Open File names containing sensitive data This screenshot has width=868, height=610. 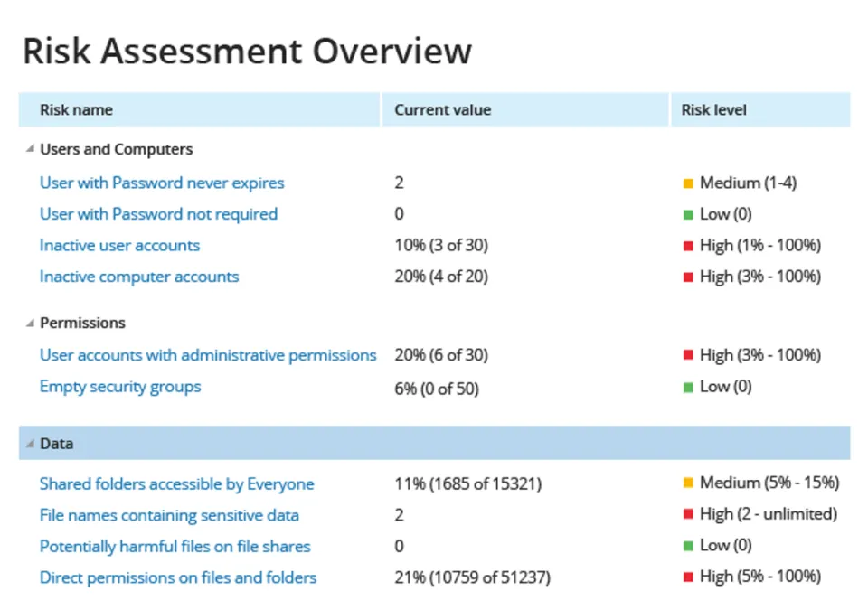169,515
